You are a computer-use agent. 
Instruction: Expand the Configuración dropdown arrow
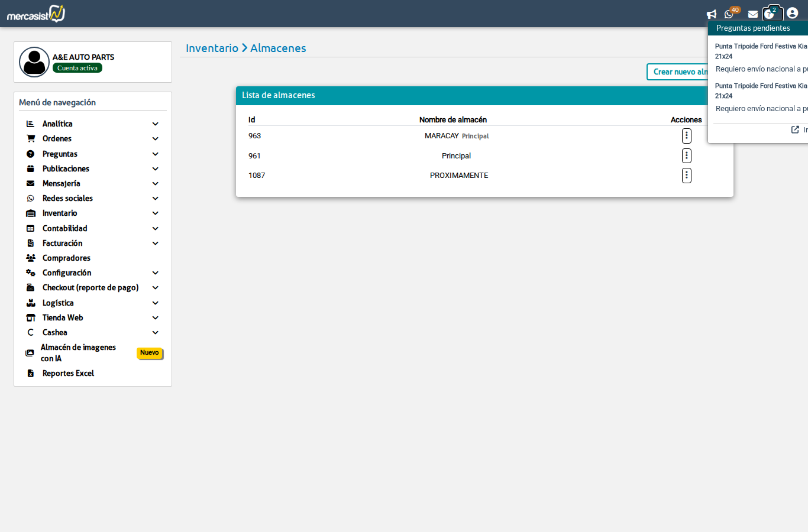155,273
